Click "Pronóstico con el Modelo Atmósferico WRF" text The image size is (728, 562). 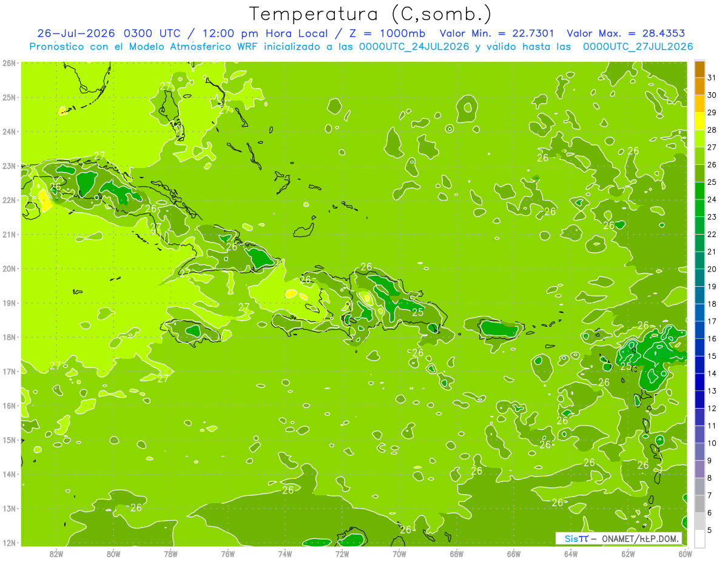pyautogui.click(x=145, y=47)
